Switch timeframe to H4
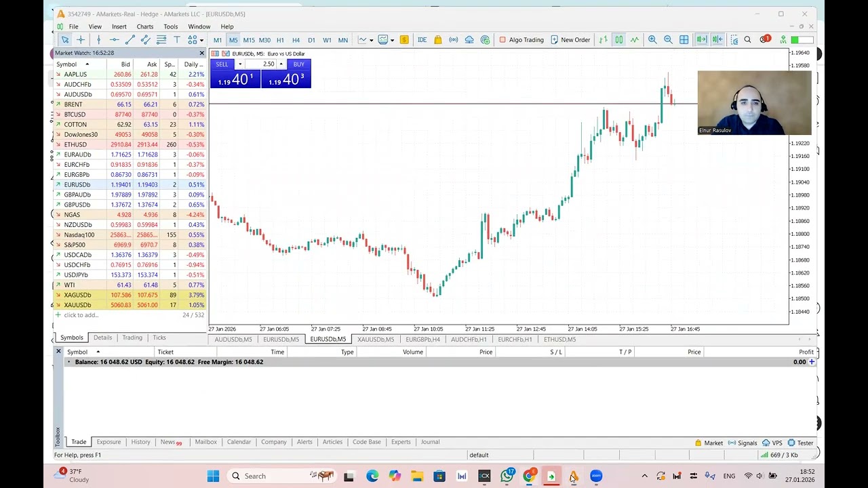This screenshot has height=488, width=868. 296,40
